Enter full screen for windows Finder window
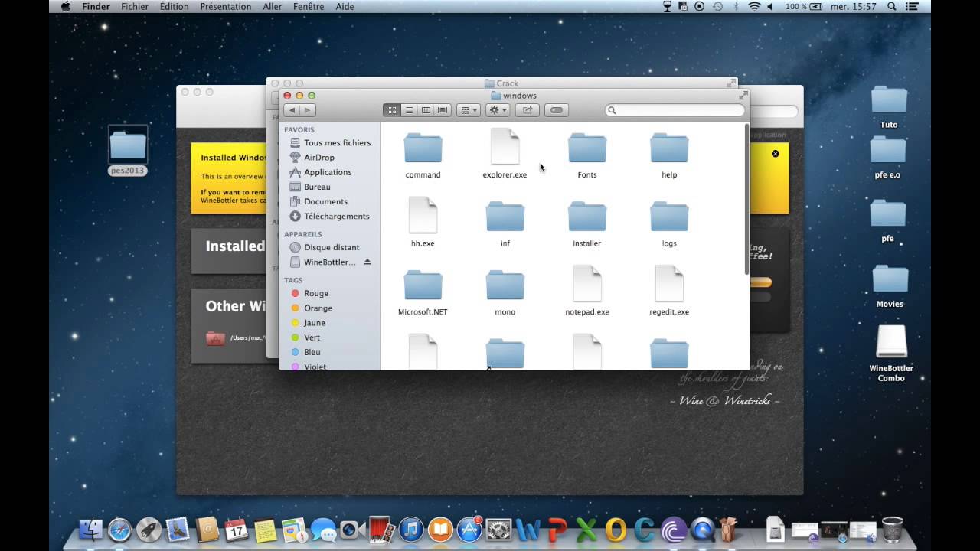 743,96
